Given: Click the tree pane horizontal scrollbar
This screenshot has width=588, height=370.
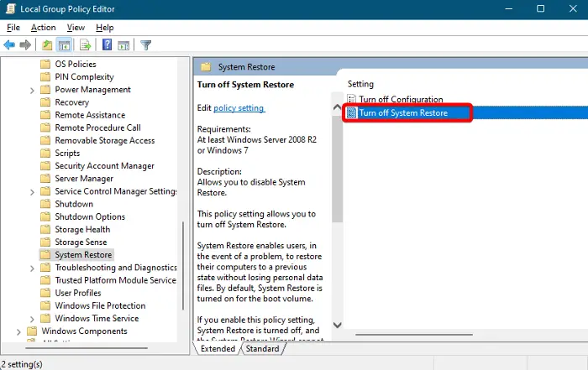Looking at the screenshot, I should tap(87, 348).
